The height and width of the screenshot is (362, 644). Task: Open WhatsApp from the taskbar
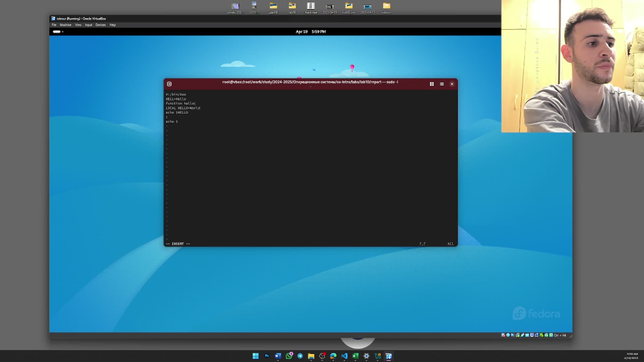[x=289, y=356]
